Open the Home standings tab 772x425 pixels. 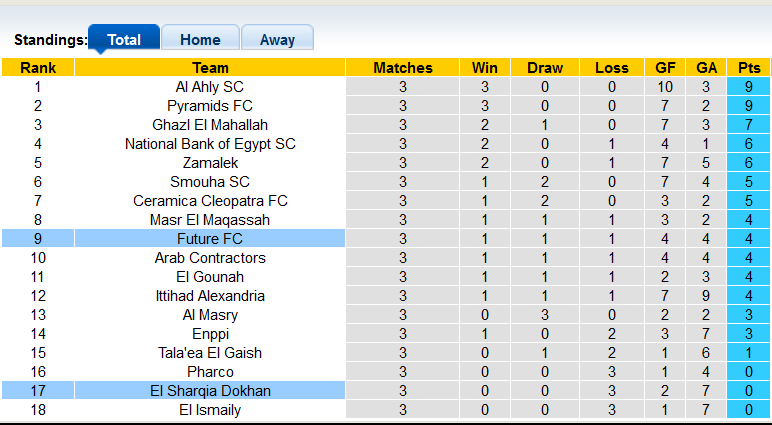click(x=200, y=40)
